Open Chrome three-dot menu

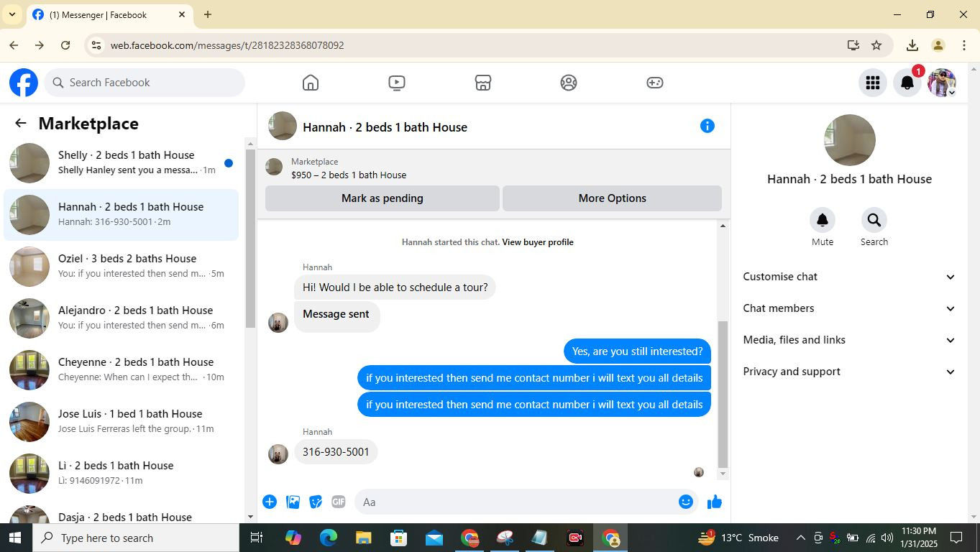963,45
